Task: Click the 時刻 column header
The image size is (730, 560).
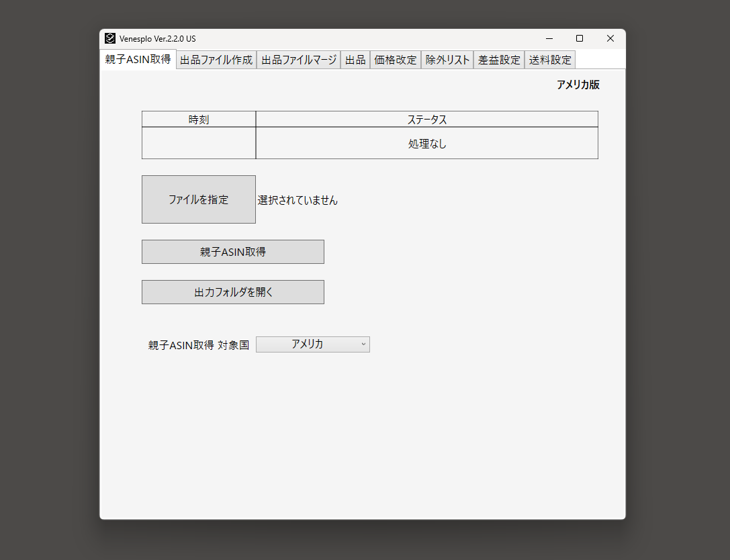Action: [199, 120]
